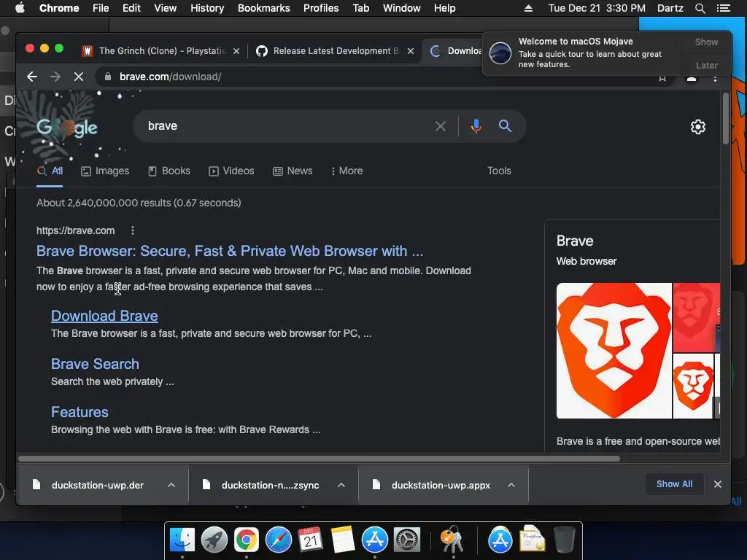
Task: Open the More search filters dropdown
Action: pos(347,171)
